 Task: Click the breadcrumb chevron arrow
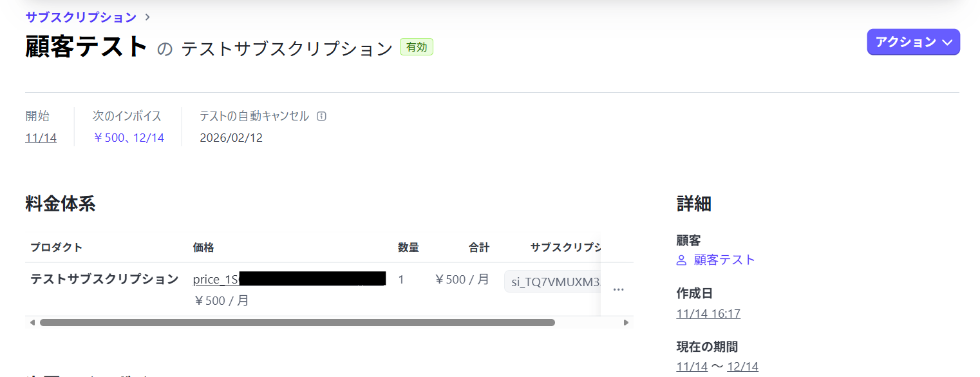pyautogui.click(x=148, y=17)
